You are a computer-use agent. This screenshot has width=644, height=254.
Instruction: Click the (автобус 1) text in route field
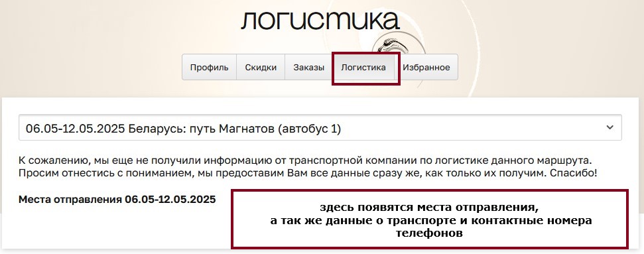[x=309, y=129]
